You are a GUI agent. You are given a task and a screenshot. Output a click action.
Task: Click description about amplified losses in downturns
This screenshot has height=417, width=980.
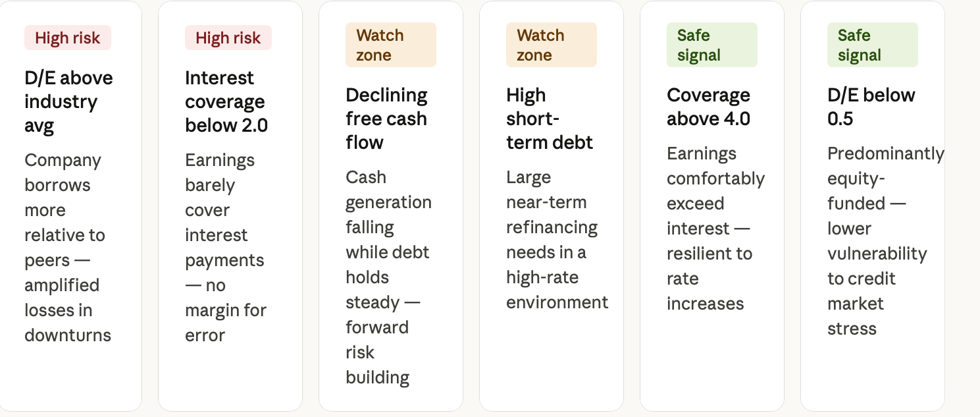click(68, 248)
